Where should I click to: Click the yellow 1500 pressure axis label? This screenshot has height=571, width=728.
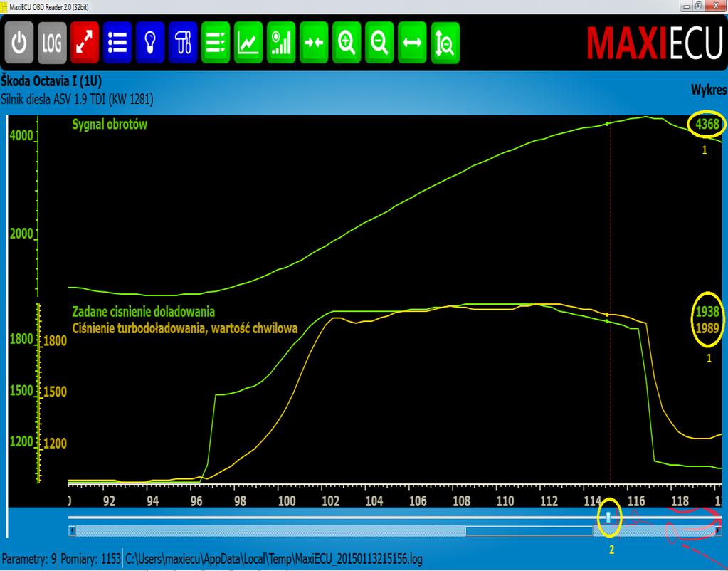click(x=56, y=392)
